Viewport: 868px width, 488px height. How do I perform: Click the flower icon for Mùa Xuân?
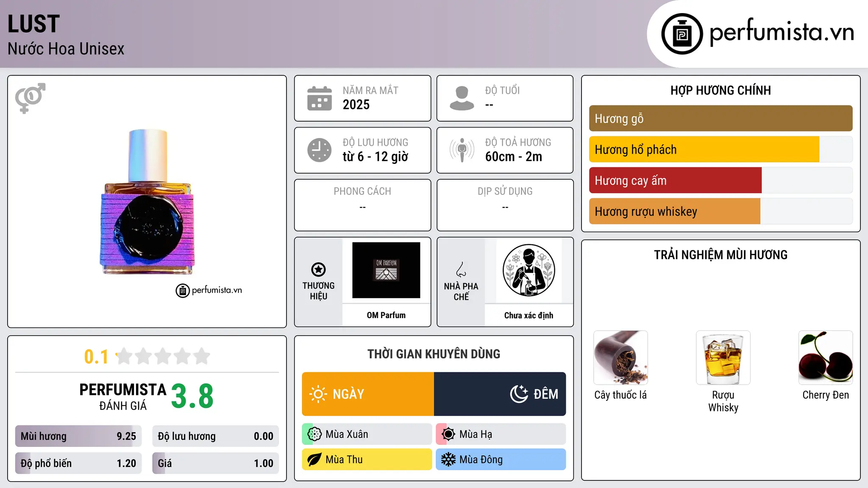[x=314, y=434]
